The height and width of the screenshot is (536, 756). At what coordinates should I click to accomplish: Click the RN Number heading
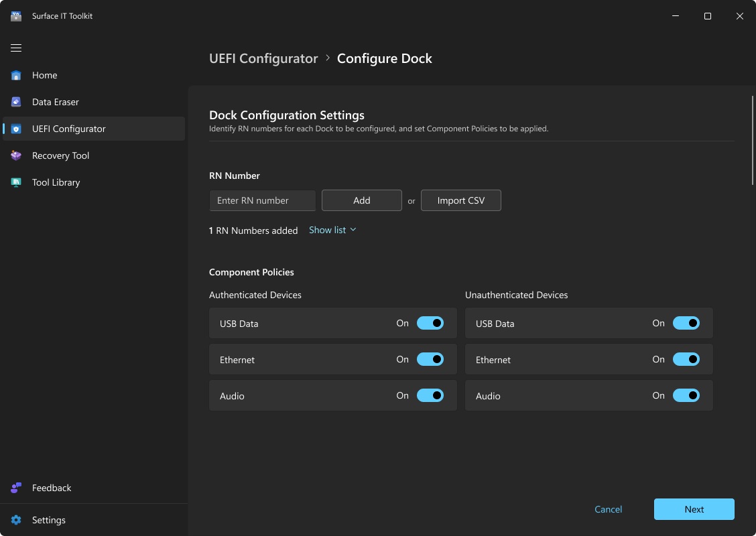pos(235,176)
